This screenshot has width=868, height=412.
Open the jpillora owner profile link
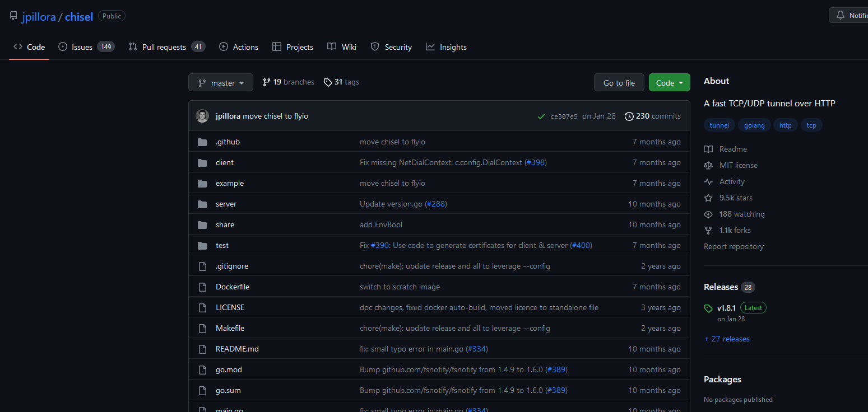pos(39,17)
